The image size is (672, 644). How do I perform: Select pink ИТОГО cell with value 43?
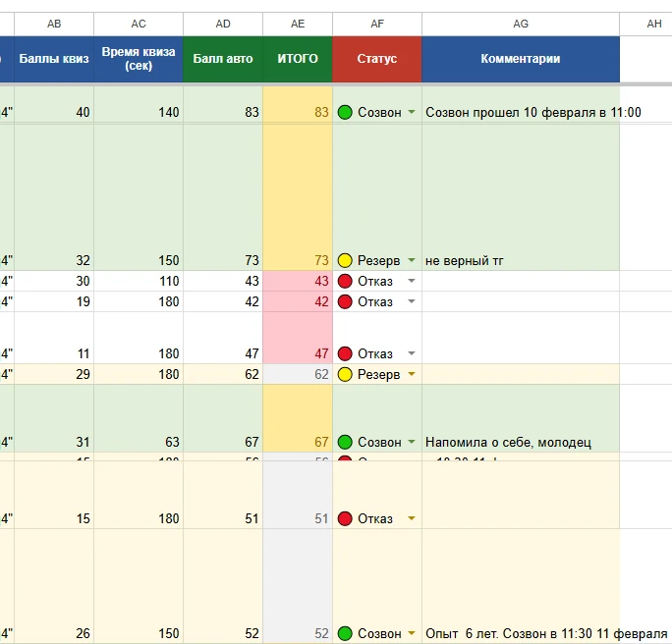(x=298, y=281)
